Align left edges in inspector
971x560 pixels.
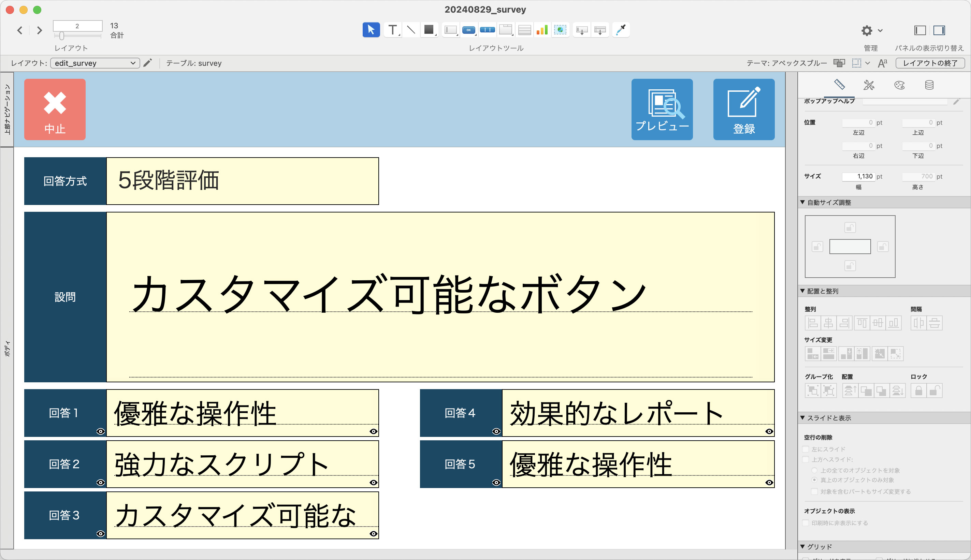tap(813, 323)
